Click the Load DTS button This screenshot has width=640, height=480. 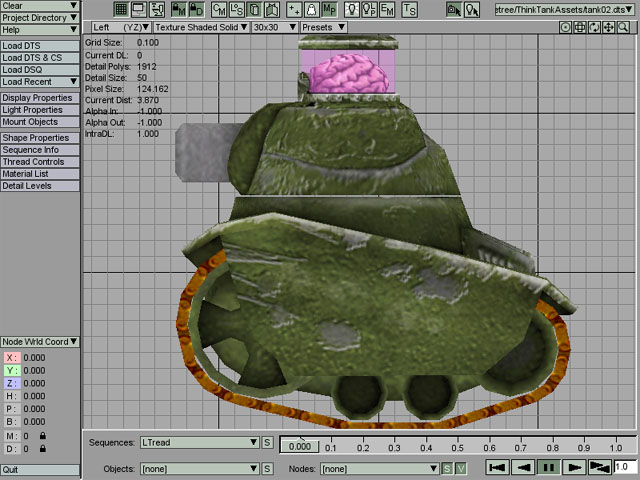pos(40,46)
